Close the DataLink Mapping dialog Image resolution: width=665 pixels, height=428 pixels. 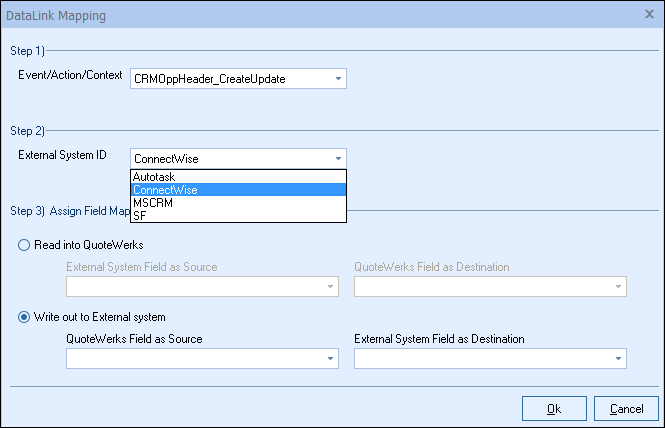tap(649, 15)
